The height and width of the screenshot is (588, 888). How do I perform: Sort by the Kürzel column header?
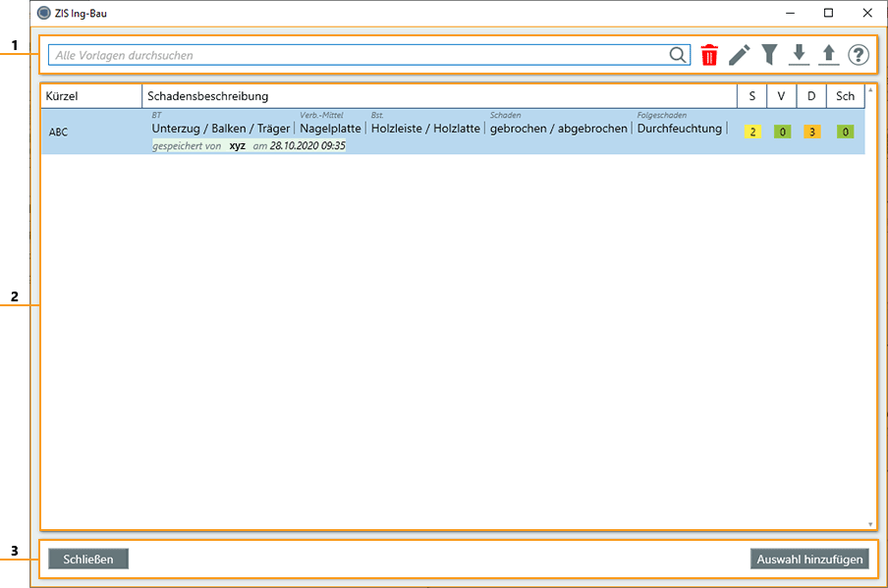point(90,96)
